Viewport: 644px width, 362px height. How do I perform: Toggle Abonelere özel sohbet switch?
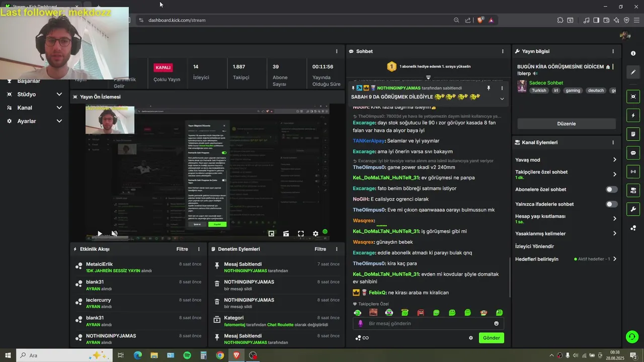[612, 190]
